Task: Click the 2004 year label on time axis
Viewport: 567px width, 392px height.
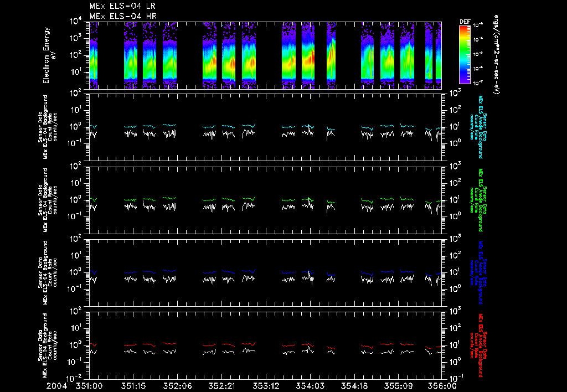Action: [57, 386]
